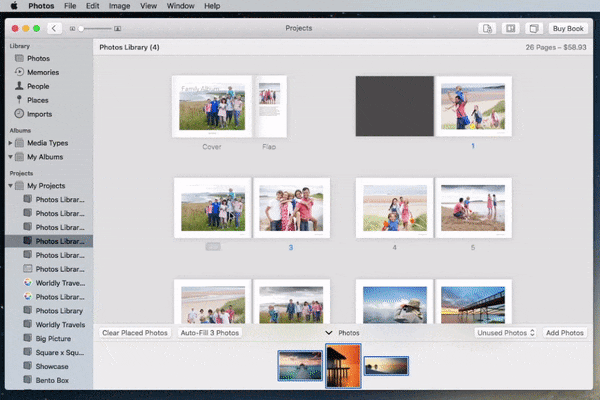Select page 4 thumbnail
This screenshot has width=600, height=400.
395,208
